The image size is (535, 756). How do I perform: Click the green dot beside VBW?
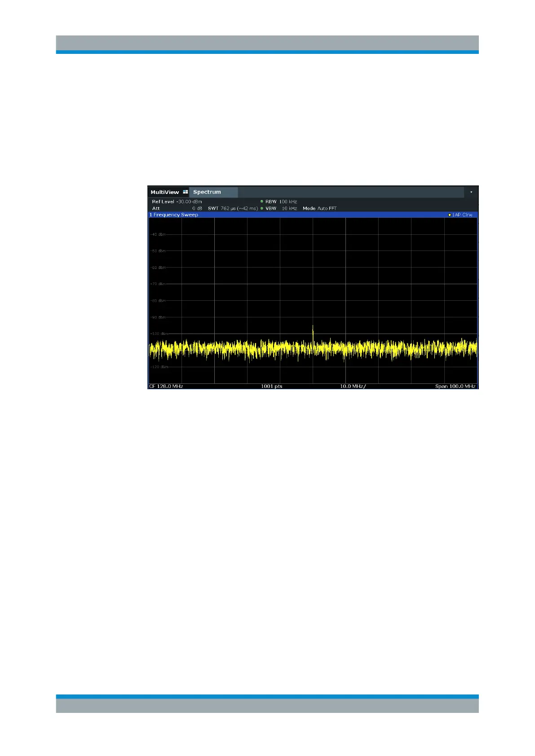(x=262, y=208)
